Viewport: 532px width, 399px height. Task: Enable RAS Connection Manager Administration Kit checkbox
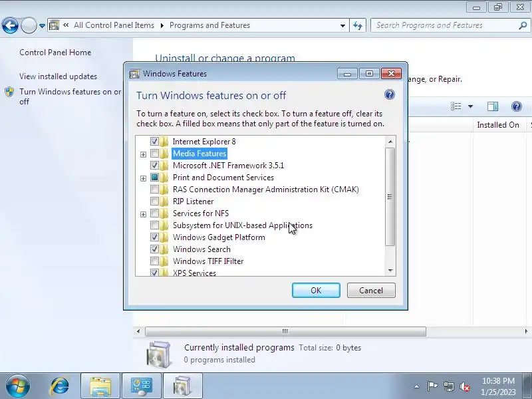[154, 190]
